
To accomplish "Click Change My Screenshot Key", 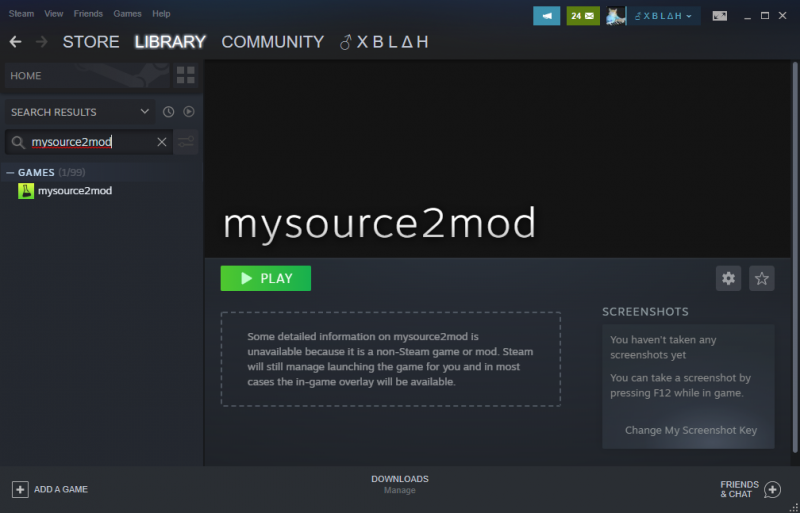I will coord(691,430).
